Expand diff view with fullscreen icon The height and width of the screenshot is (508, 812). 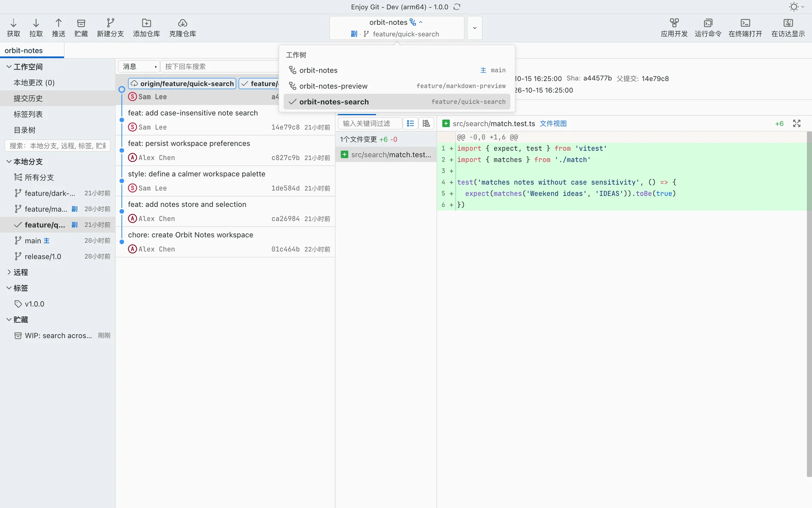pyautogui.click(x=797, y=123)
